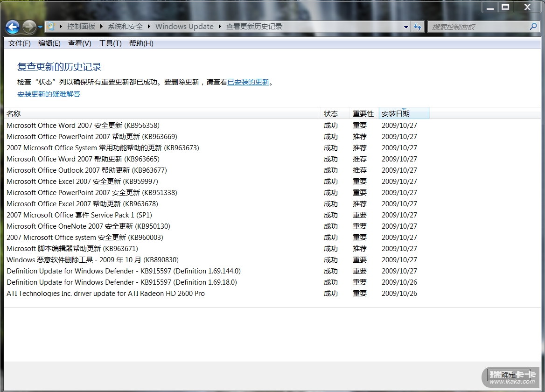The width and height of the screenshot is (545, 392).
Task: Sort by the 名称 column header
Action: pos(162,113)
